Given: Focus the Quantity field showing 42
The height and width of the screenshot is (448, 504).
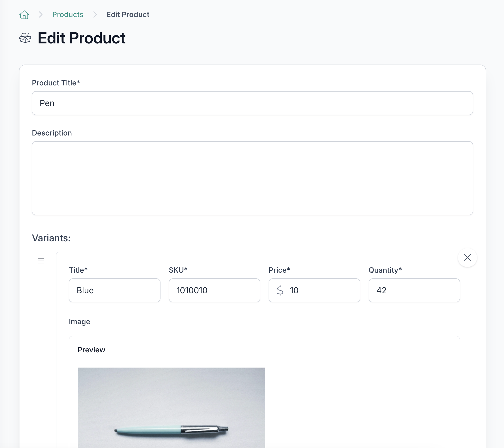Looking at the screenshot, I should (414, 290).
